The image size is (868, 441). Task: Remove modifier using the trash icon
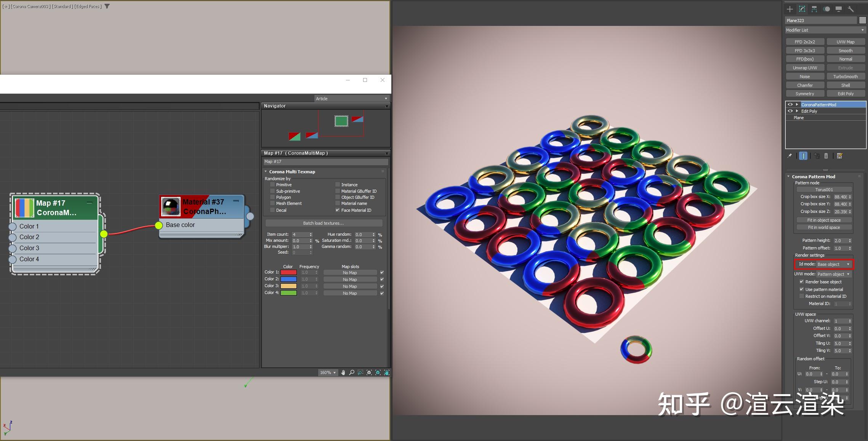(x=826, y=156)
